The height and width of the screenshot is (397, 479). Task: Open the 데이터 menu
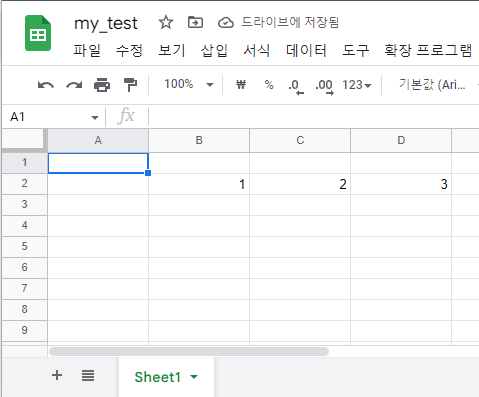(x=306, y=50)
